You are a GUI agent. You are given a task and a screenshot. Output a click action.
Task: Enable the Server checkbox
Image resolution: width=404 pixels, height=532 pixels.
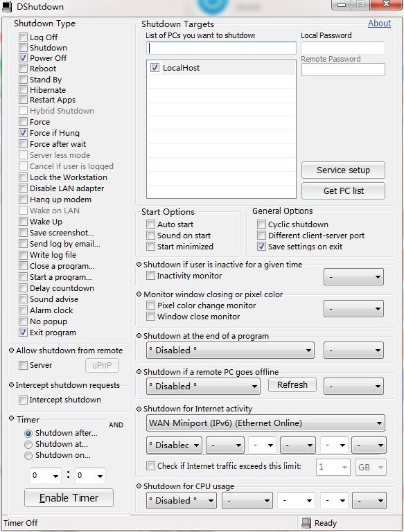click(x=23, y=366)
